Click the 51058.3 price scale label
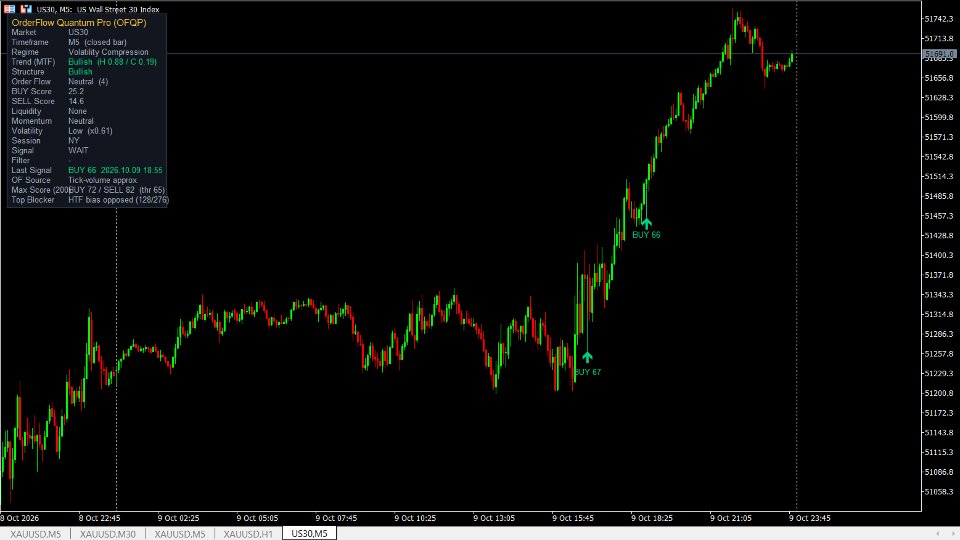This screenshot has height=540, width=960. [939, 492]
